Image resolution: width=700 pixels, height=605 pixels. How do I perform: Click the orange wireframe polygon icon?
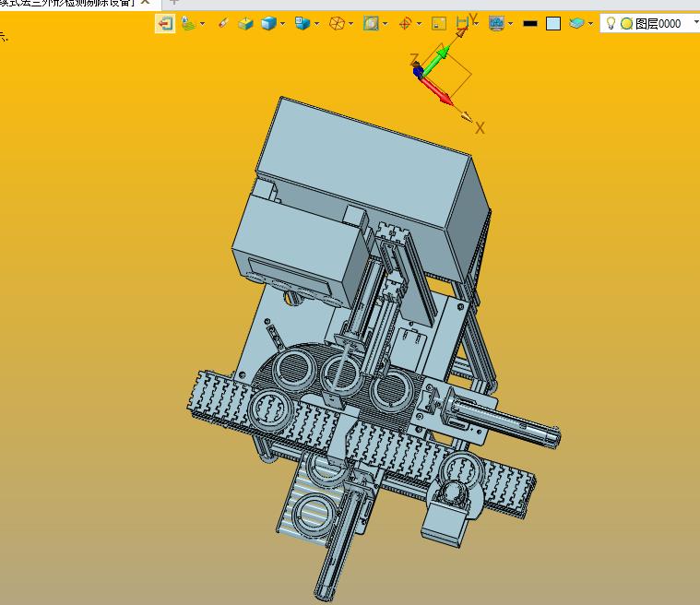point(337,23)
